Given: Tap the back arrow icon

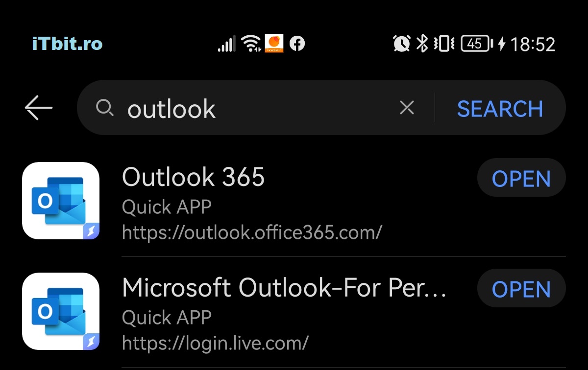Looking at the screenshot, I should tap(39, 108).
